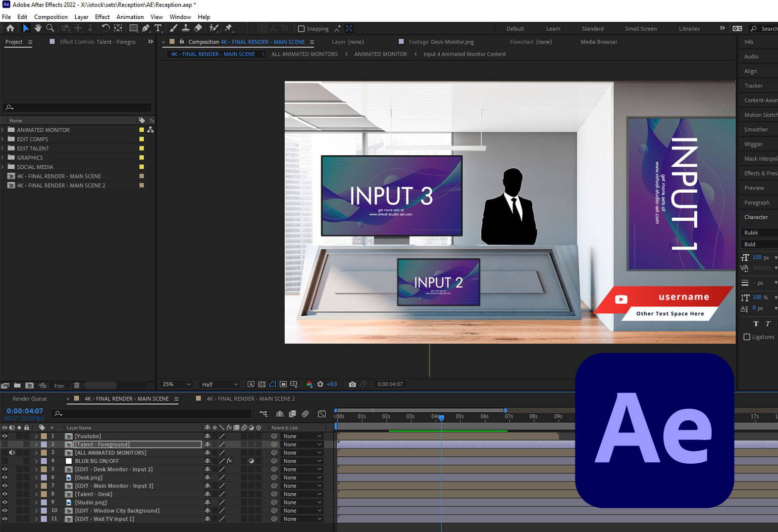Click the show channel color icon
Viewport: 778px width, 532px height.
[310, 384]
